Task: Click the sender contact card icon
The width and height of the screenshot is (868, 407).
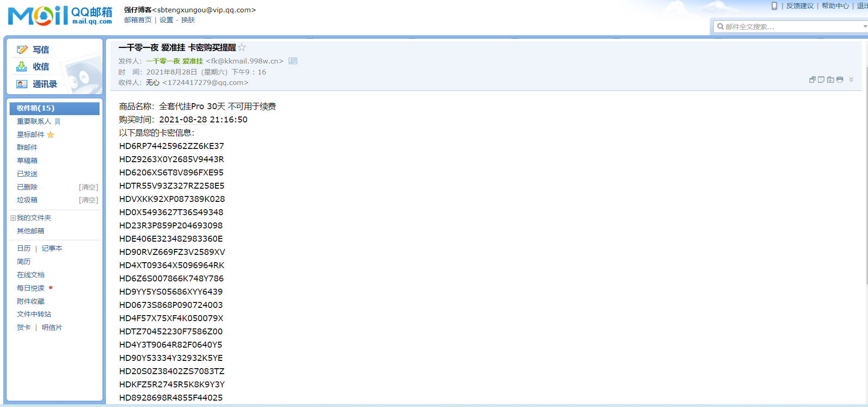Action: tap(293, 61)
